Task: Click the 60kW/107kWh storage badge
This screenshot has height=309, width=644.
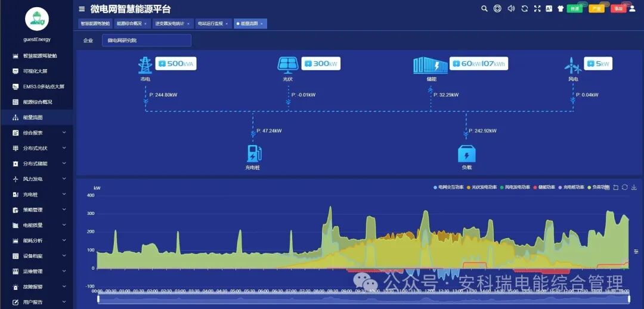Action: click(479, 64)
